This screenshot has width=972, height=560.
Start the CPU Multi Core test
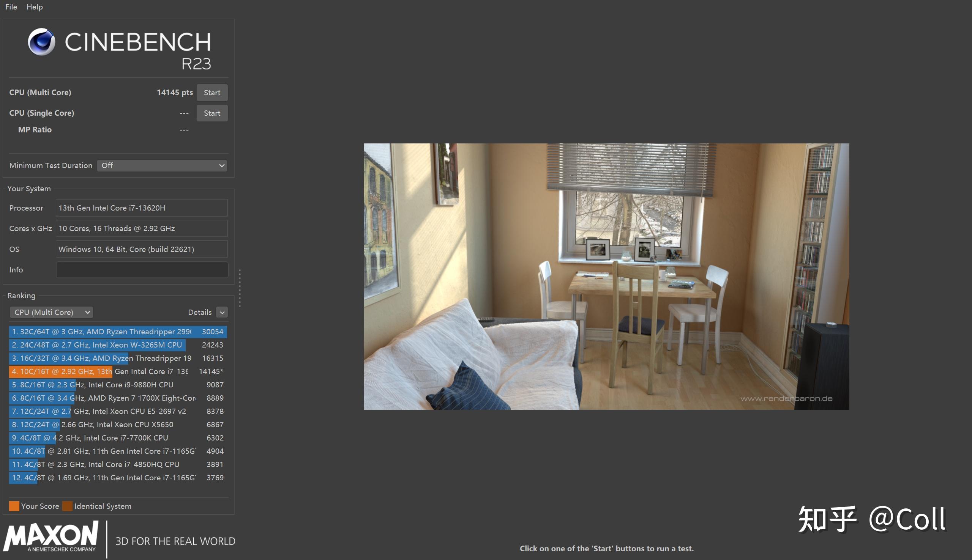(x=212, y=93)
